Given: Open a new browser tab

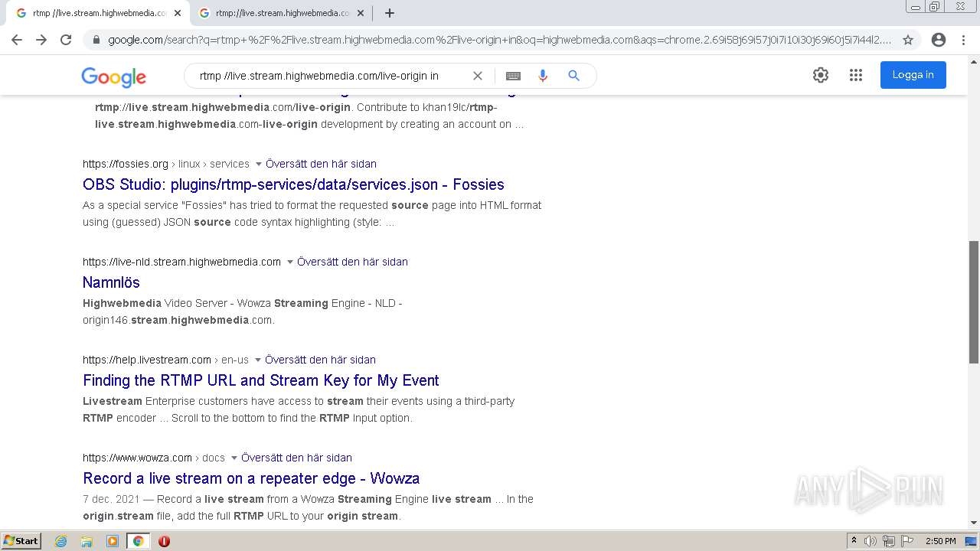Looking at the screenshot, I should 390,13.
